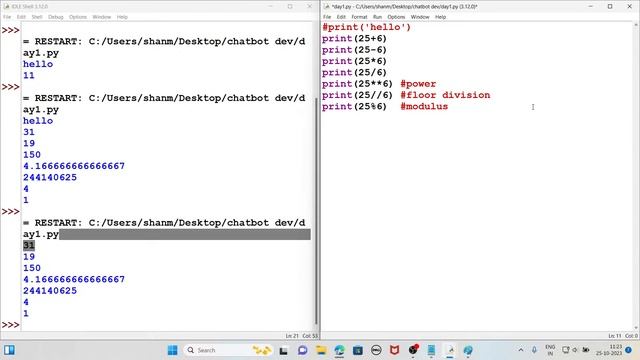Open the Debug menu in IDLE Shell
Screen dimensions: 640x360
[x=56, y=17]
